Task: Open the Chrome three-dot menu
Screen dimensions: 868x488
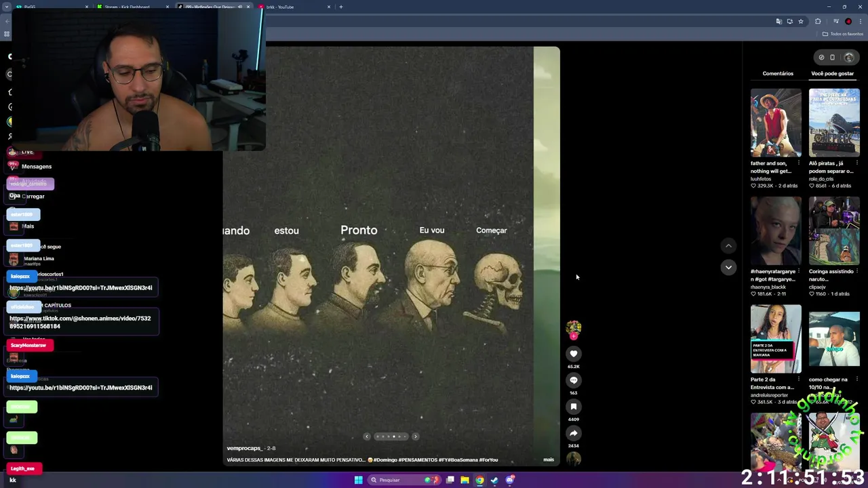Action: tap(859, 22)
